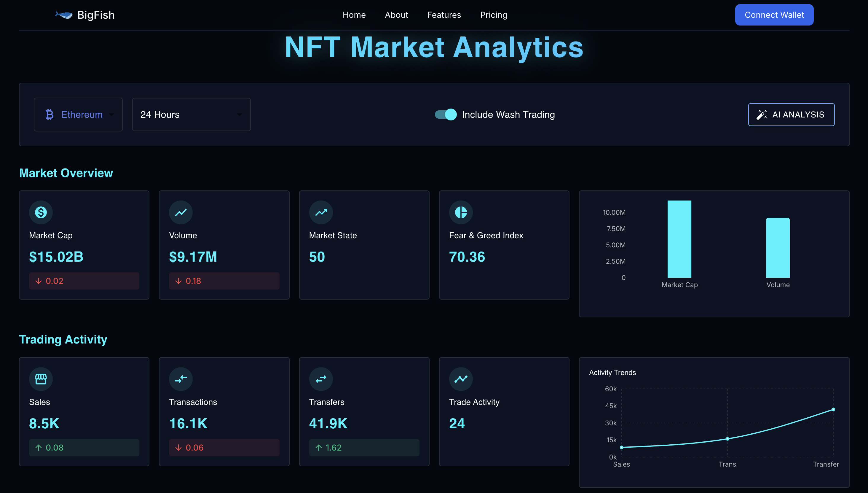
Task: Open the Ethereum blockchain dropdown
Action: 78,114
